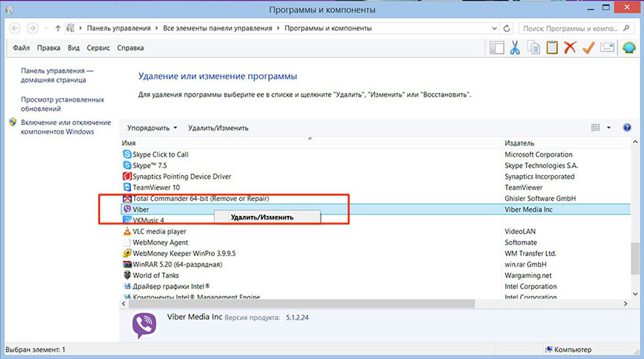The image size is (644, 359).
Task: Click Ghisler Software GmbH publisher cell
Action: 540,198
